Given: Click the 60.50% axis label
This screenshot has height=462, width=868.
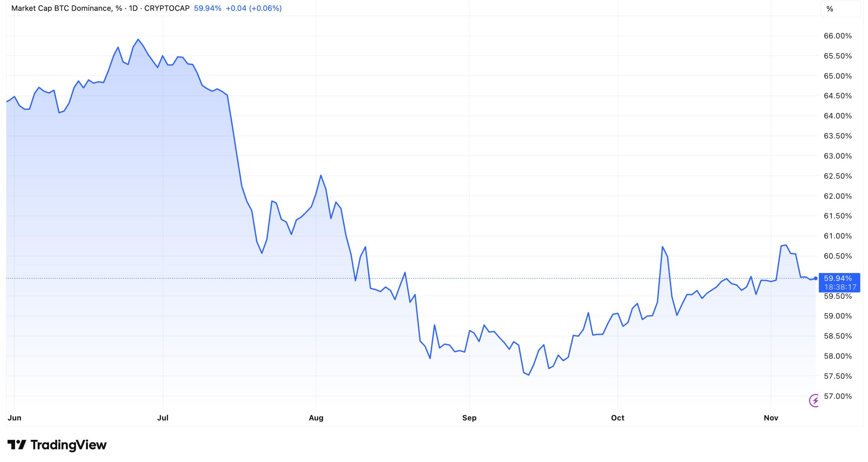Looking at the screenshot, I should coord(838,256).
